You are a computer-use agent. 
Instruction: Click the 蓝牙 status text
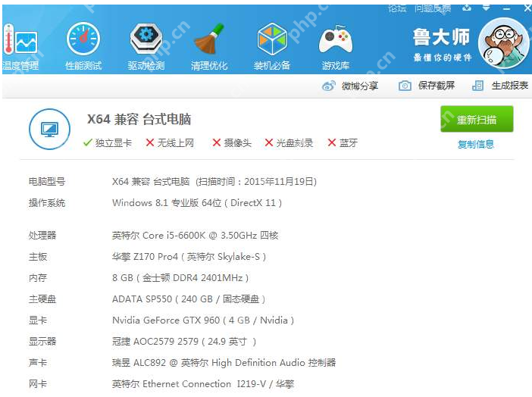(349, 143)
